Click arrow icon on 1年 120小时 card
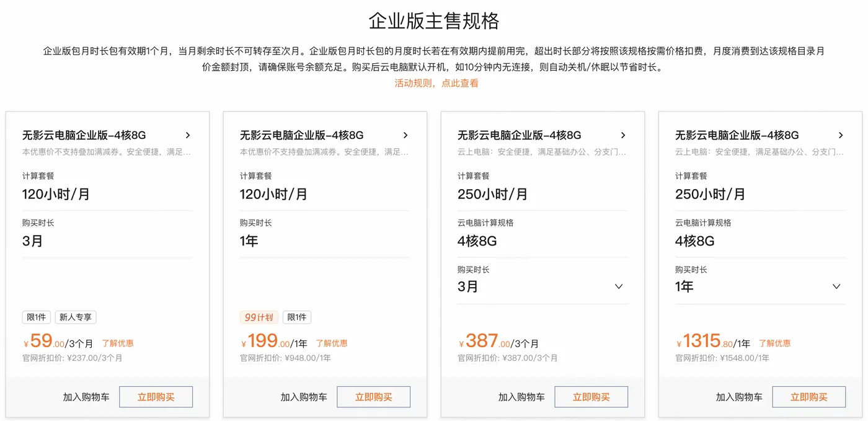868x421 pixels. point(405,135)
